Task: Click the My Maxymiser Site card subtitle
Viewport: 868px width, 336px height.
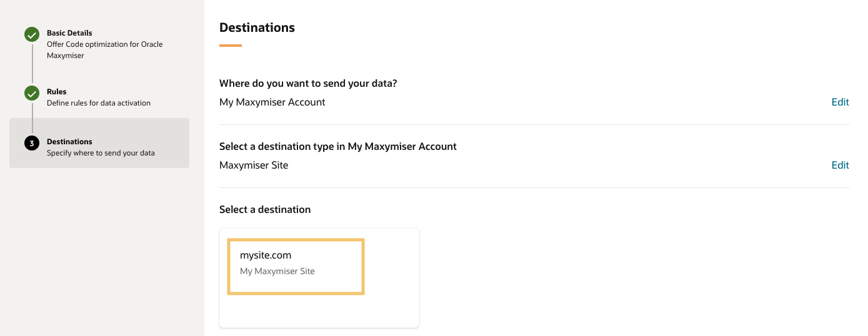Action: pyautogui.click(x=277, y=272)
